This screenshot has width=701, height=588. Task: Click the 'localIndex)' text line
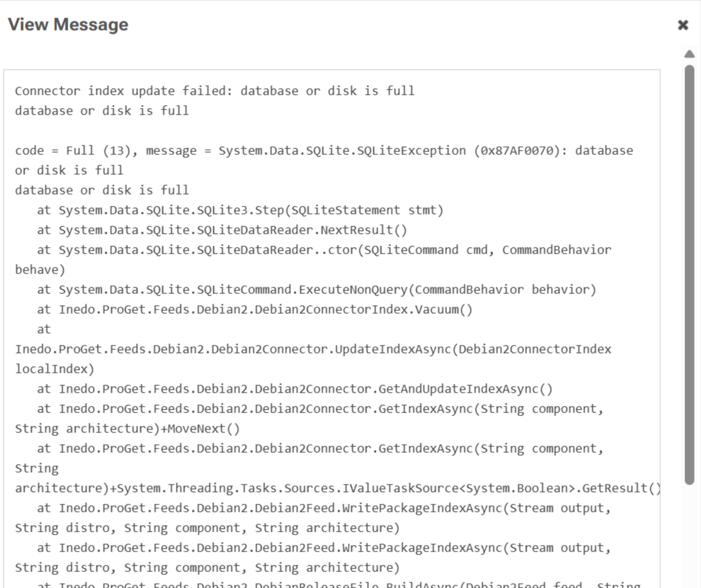(x=55, y=369)
